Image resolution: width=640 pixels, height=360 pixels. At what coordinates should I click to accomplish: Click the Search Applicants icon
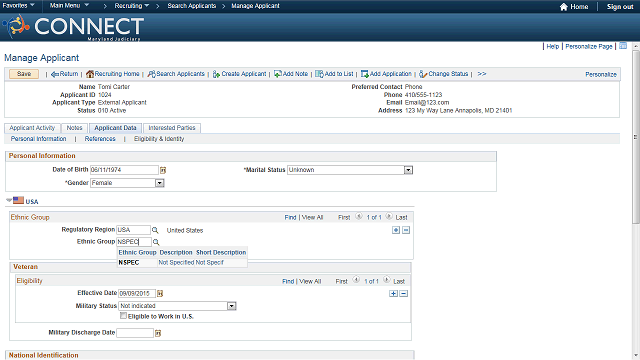[151, 74]
